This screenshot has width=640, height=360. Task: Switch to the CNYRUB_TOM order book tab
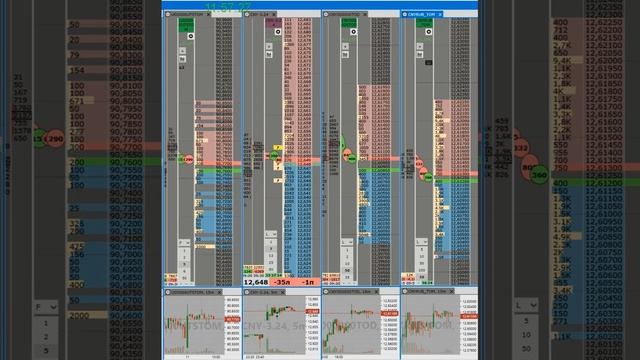click(422, 14)
